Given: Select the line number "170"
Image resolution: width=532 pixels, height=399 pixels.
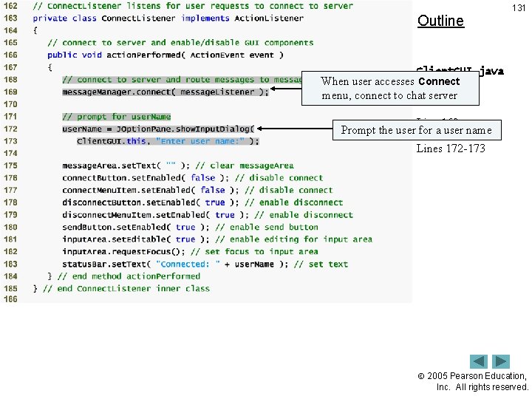Looking at the screenshot, I should (x=10, y=104).
